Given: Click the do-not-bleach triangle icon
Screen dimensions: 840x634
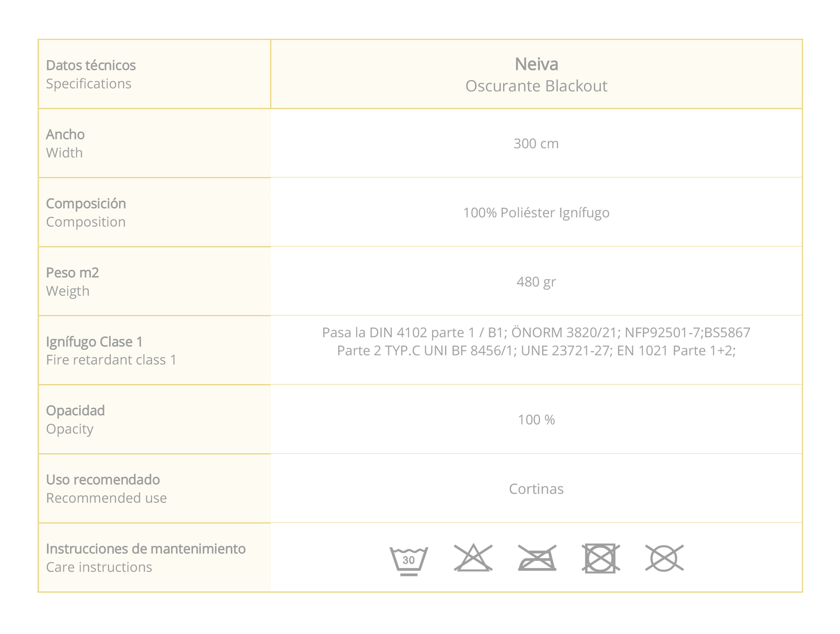Looking at the screenshot, I should (x=473, y=558).
